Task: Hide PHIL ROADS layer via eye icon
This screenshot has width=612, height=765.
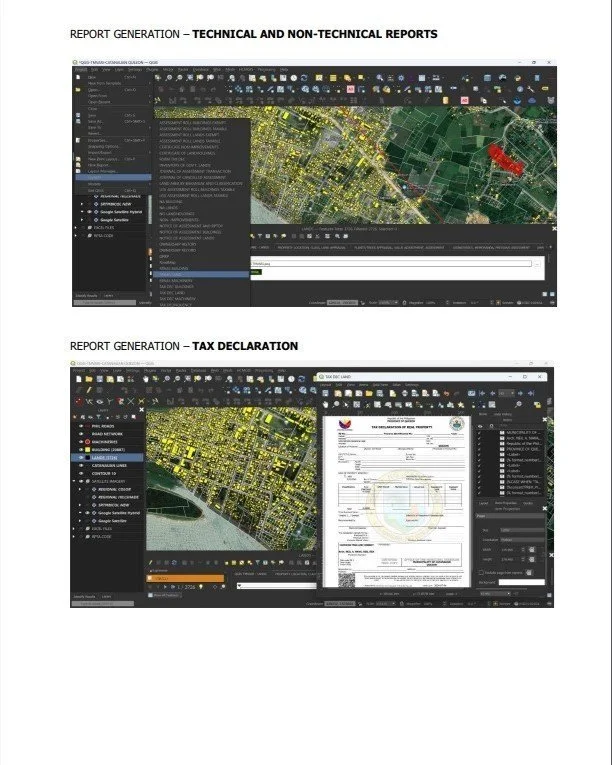Action: tap(81, 426)
